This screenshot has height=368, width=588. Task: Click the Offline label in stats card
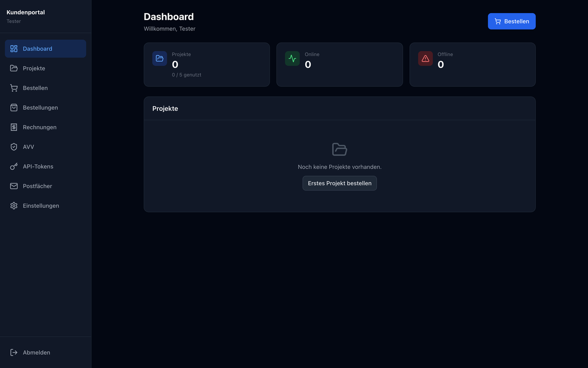click(445, 54)
